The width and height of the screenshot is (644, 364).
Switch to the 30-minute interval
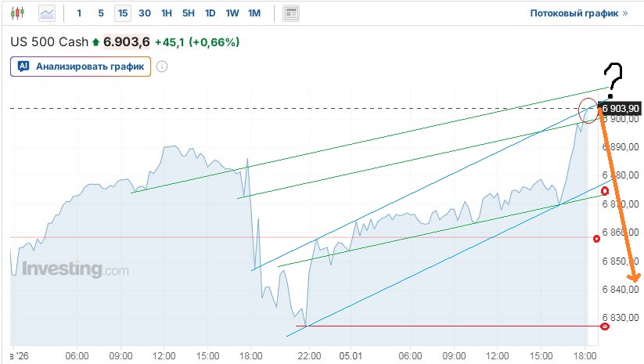point(145,13)
